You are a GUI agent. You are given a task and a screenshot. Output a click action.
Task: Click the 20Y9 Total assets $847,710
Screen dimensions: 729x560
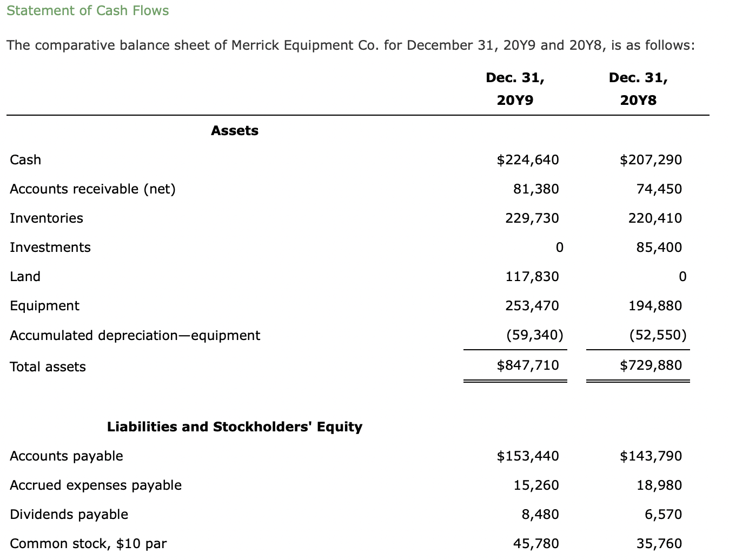point(528,365)
